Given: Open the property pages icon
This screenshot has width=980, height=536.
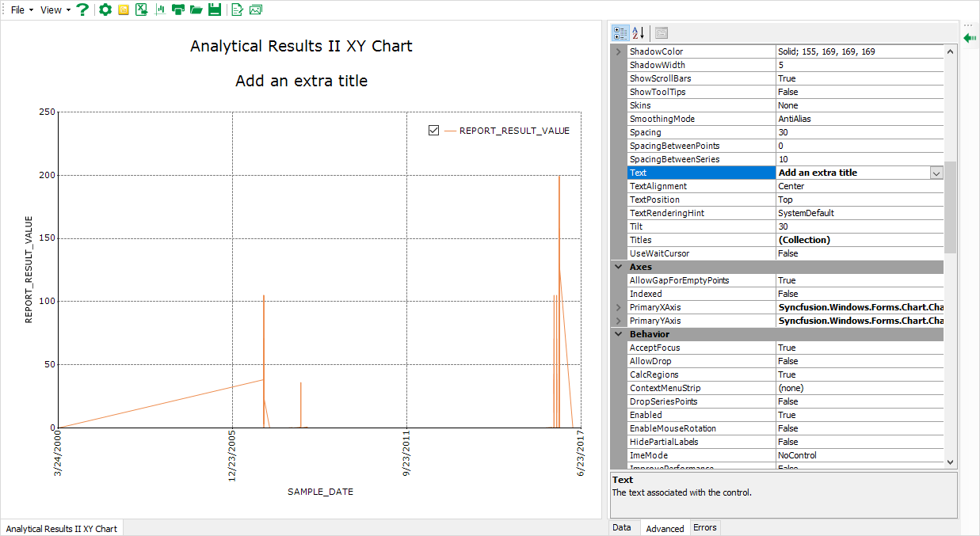Looking at the screenshot, I should pos(662,33).
